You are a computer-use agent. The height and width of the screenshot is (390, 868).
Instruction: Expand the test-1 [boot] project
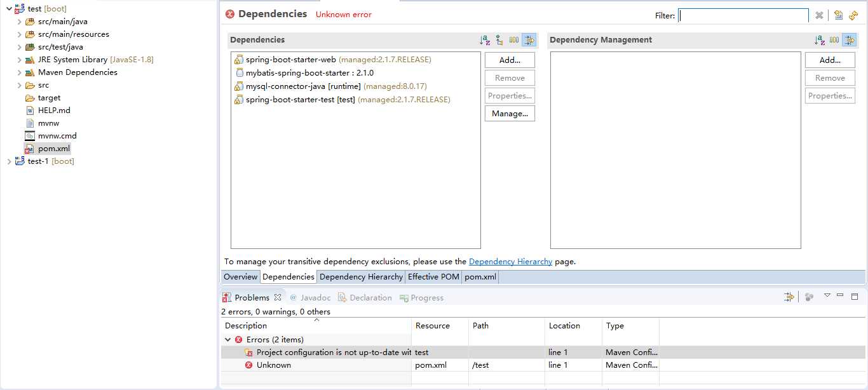(9, 161)
